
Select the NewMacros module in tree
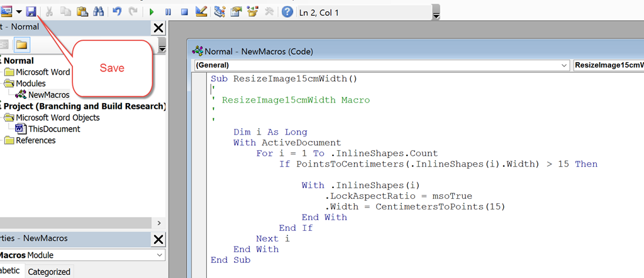click(48, 95)
